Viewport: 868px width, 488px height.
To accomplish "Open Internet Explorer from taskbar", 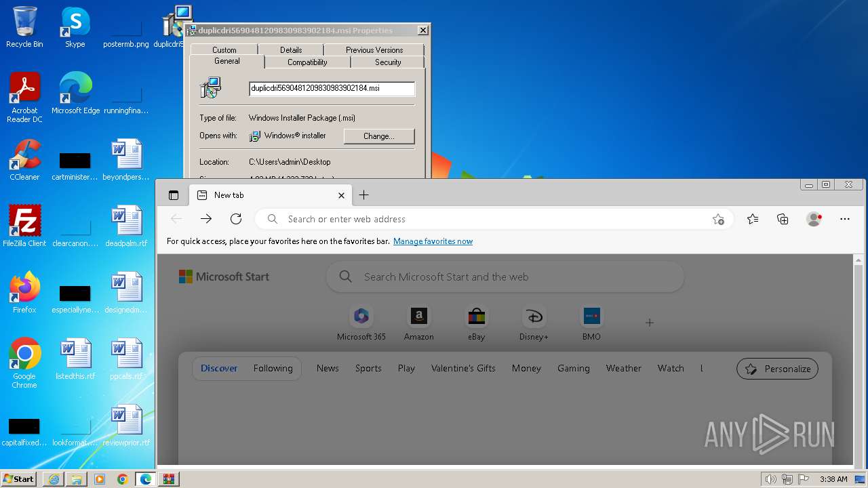I will [54, 479].
